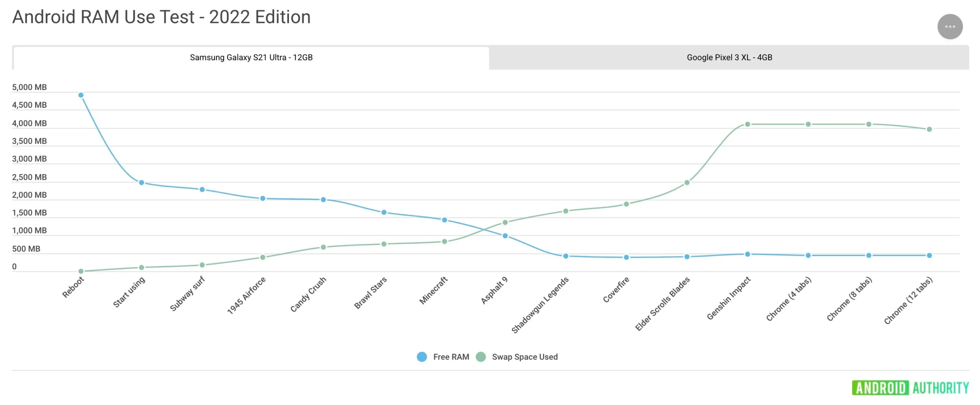Click the Free RAM point at Shadowgun Legends
Image resolution: width=980 pixels, height=405 pixels.
click(x=565, y=256)
